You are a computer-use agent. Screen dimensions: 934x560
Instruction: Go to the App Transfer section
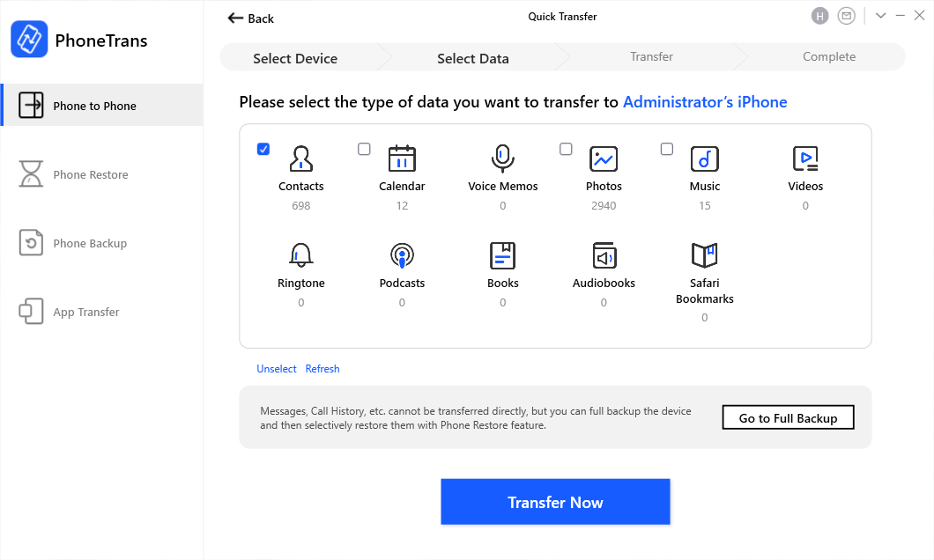pos(86,312)
